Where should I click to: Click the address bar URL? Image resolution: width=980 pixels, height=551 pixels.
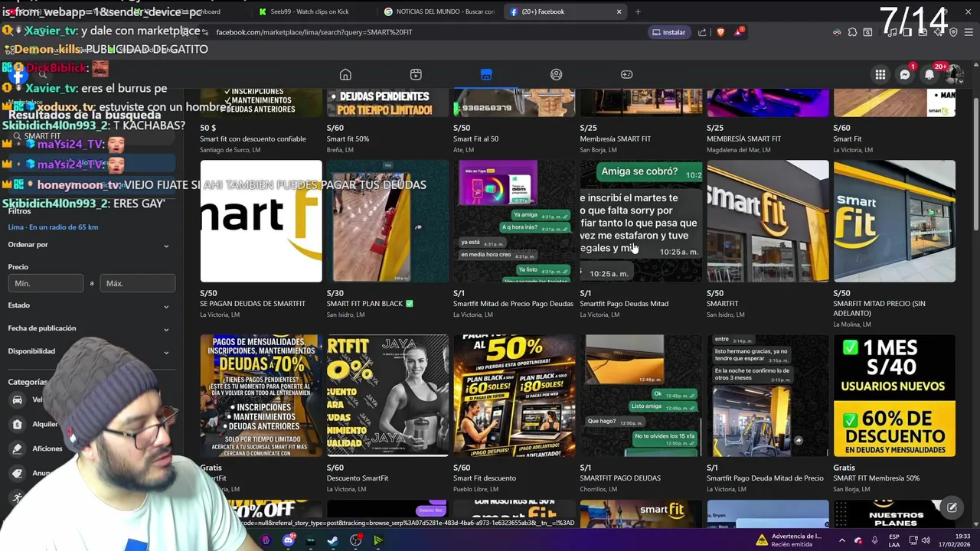point(314,32)
